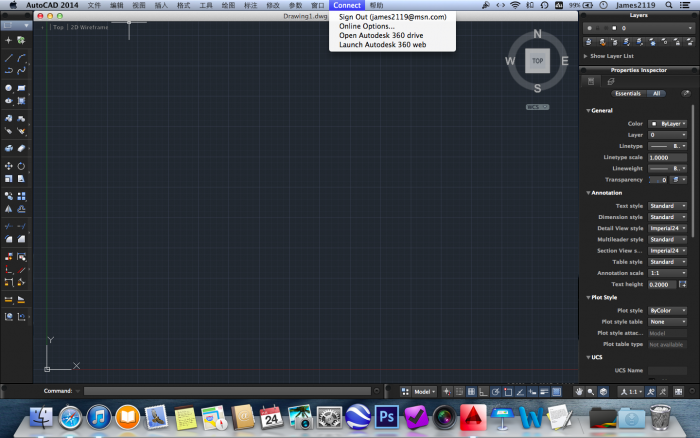The width and height of the screenshot is (700, 438).
Task: Click the TOP face of ViewCube
Action: coord(538,61)
